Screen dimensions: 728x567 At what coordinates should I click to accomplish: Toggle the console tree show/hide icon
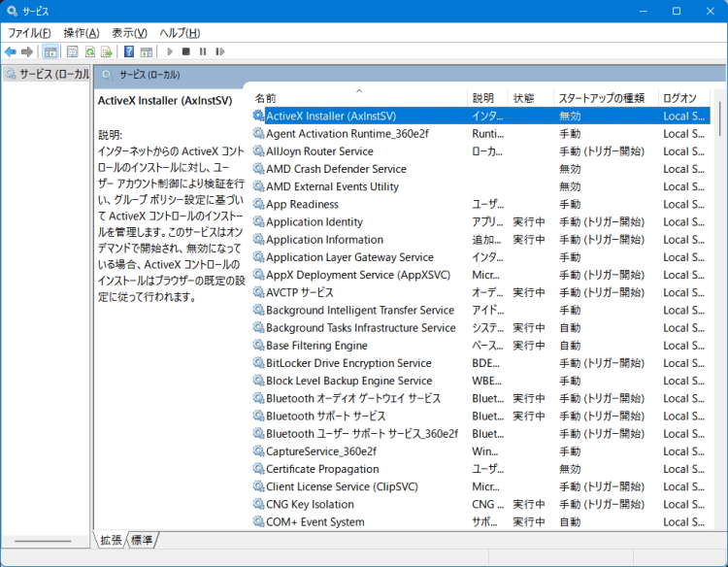[50, 51]
